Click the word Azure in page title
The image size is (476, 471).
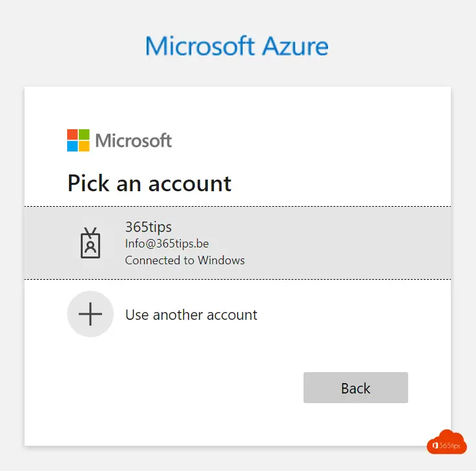click(295, 46)
